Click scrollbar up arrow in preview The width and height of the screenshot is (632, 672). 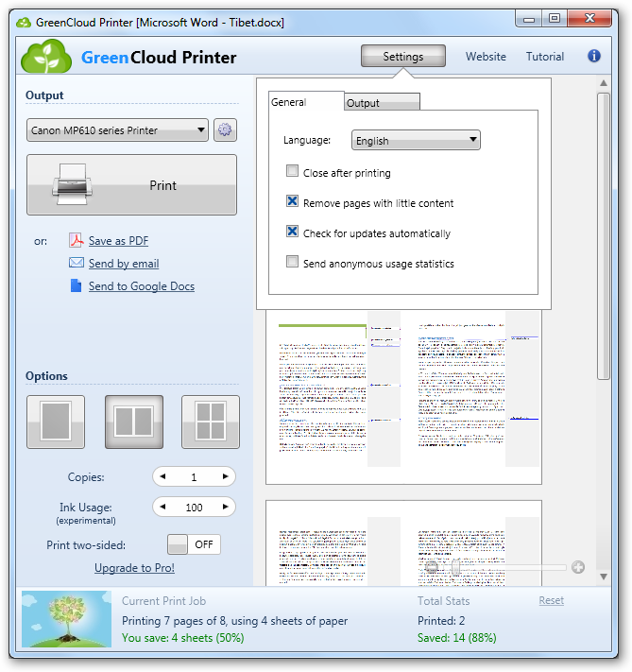(604, 83)
